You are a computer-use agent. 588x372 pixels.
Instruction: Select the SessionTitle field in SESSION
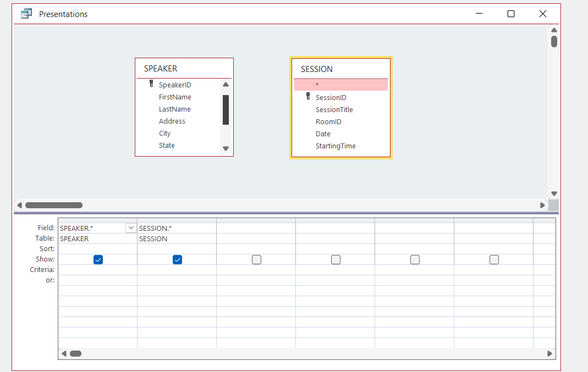tap(334, 110)
